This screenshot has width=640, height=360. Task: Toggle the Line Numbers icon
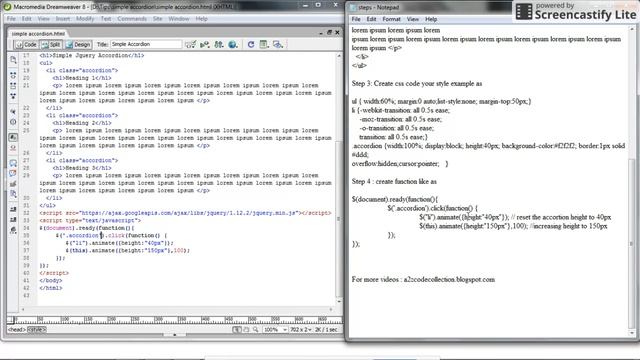point(13,138)
